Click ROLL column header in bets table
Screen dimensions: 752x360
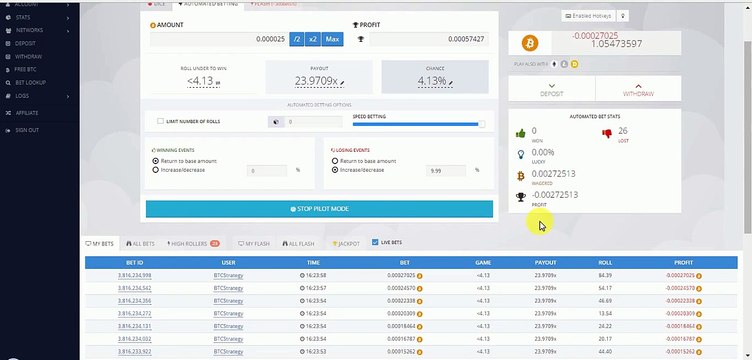tap(605, 263)
